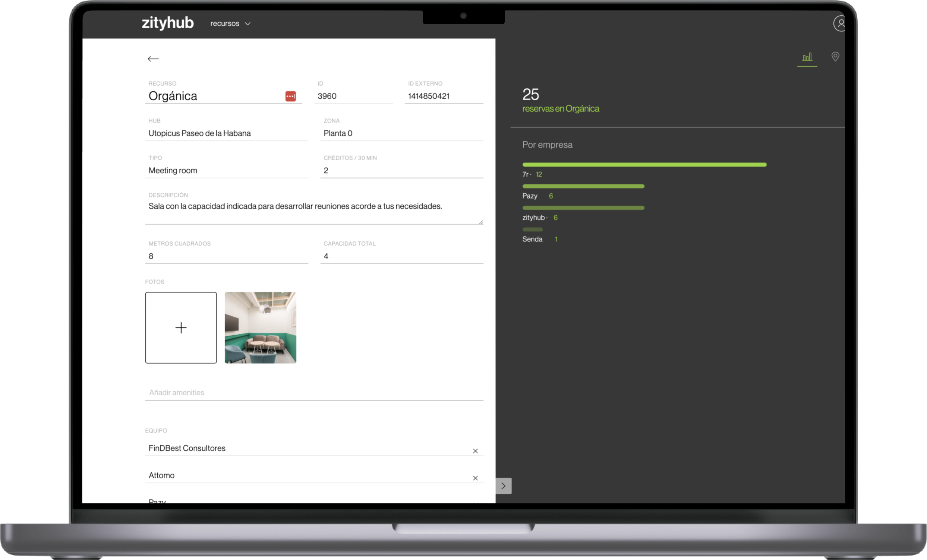Click the zityhub logo
This screenshot has width=927, height=560.
pos(168,23)
